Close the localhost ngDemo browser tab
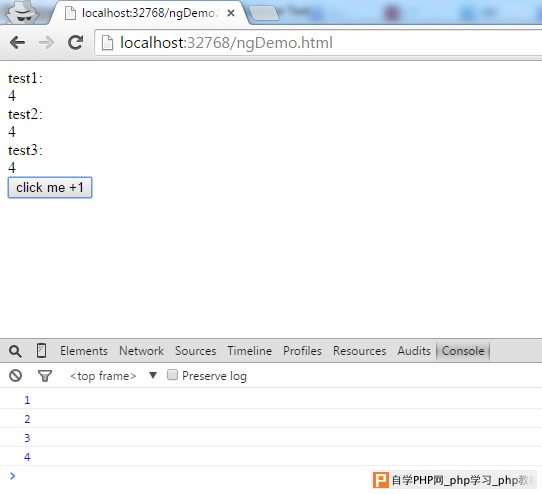Image resolution: width=542 pixels, height=494 pixels. (231, 13)
